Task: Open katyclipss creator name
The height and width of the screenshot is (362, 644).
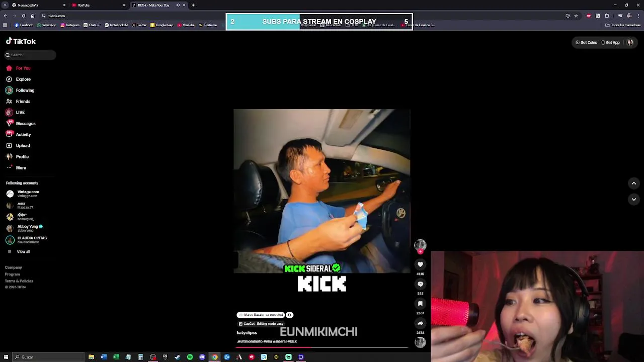Action: (x=247, y=333)
